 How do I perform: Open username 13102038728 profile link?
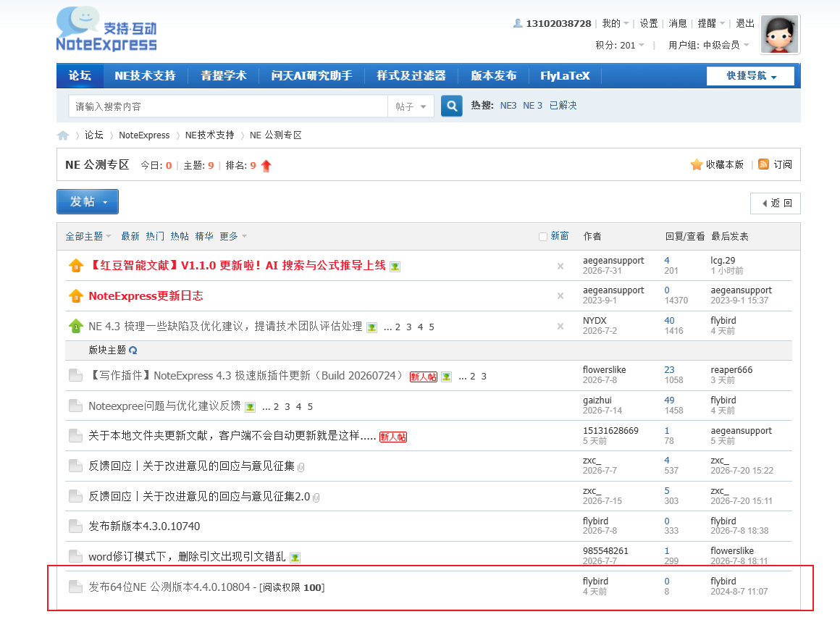click(x=558, y=24)
